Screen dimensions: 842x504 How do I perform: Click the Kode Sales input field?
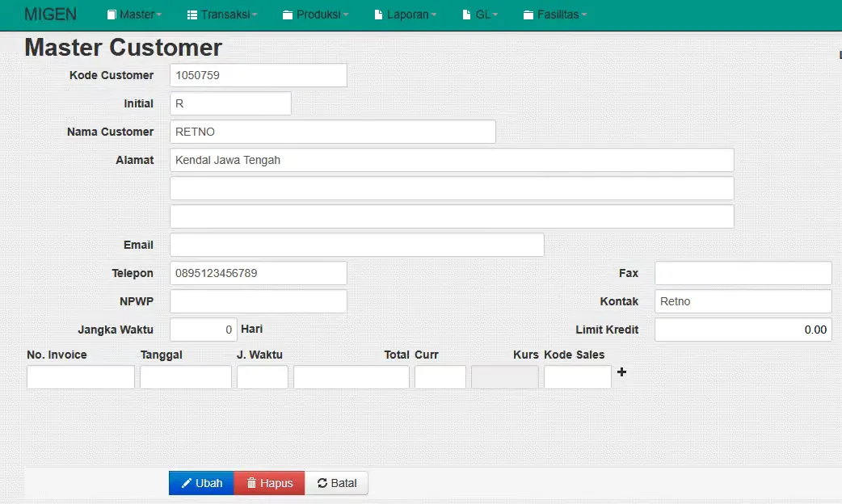tap(577, 377)
